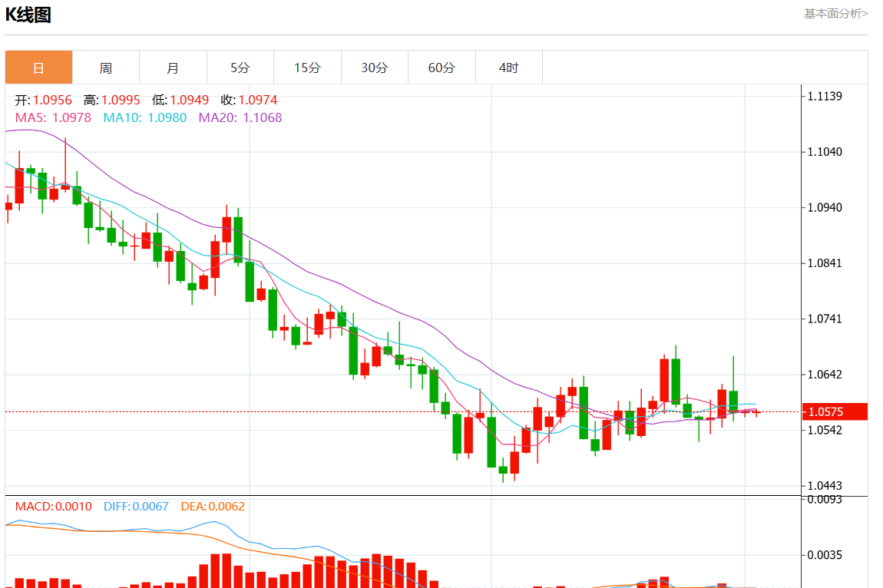Click the DEA:0.0062 label

pos(213,507)
